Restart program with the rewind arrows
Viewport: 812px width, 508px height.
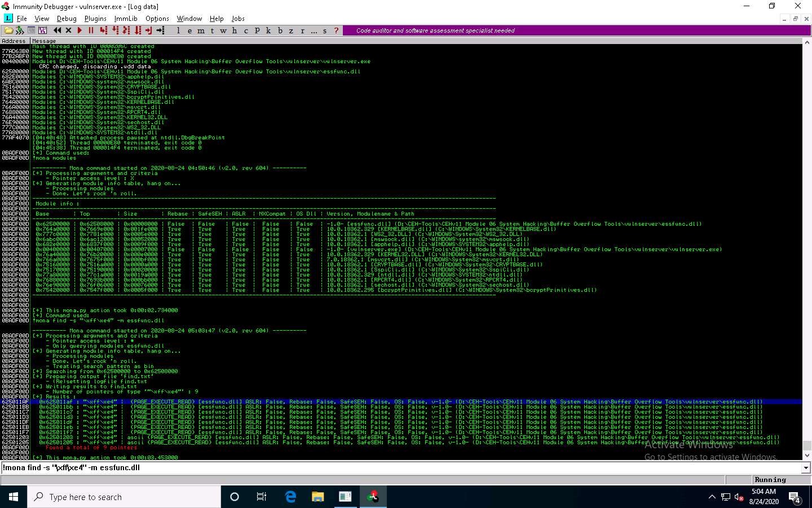[x=57, y=30]
